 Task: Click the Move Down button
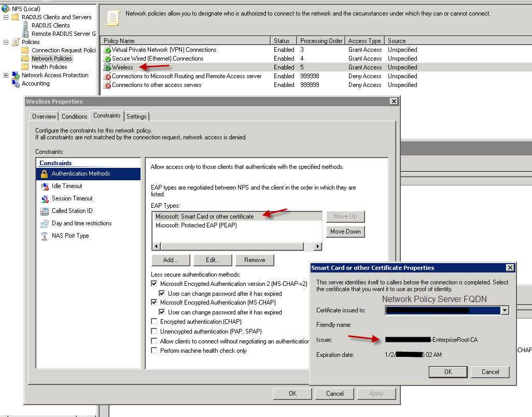pyautogui.click(x=345, y=232)
